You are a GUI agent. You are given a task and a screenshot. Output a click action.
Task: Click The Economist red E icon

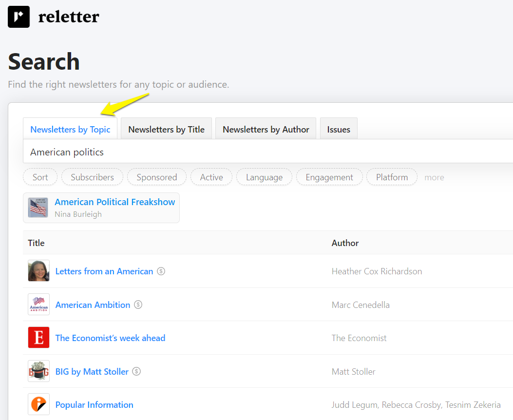click(x=38, y=337)
